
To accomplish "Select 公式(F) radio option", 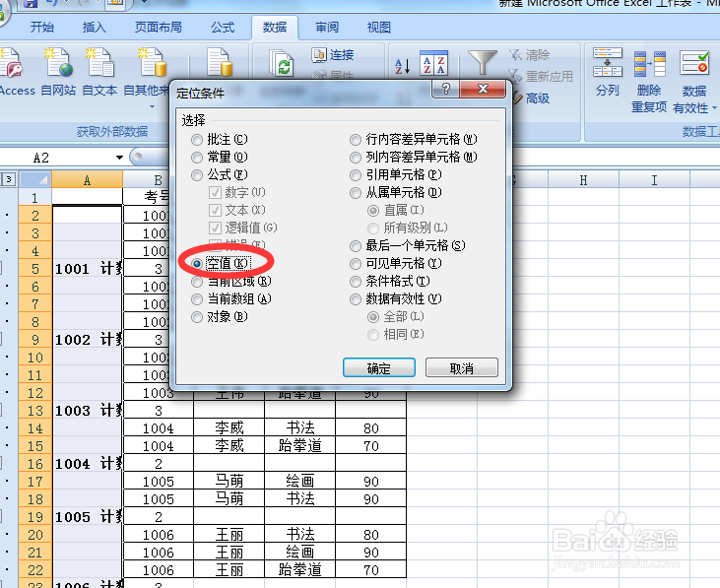I will 220,175.
